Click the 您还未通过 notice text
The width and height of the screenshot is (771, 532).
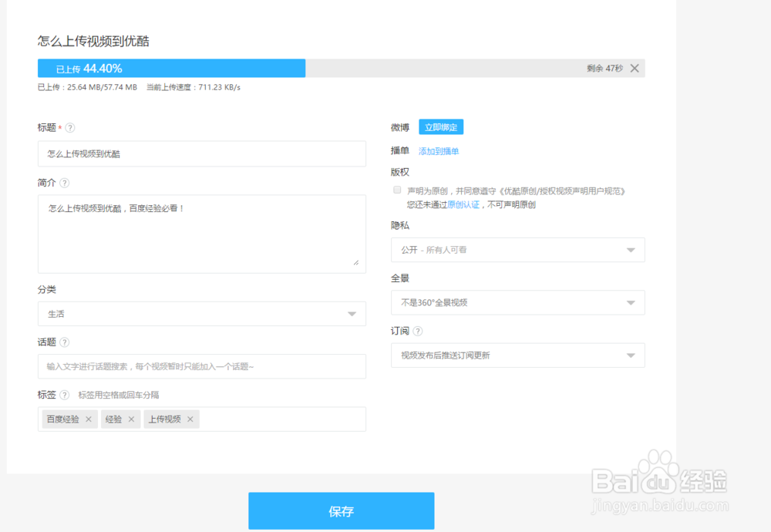tap(427, 204)
